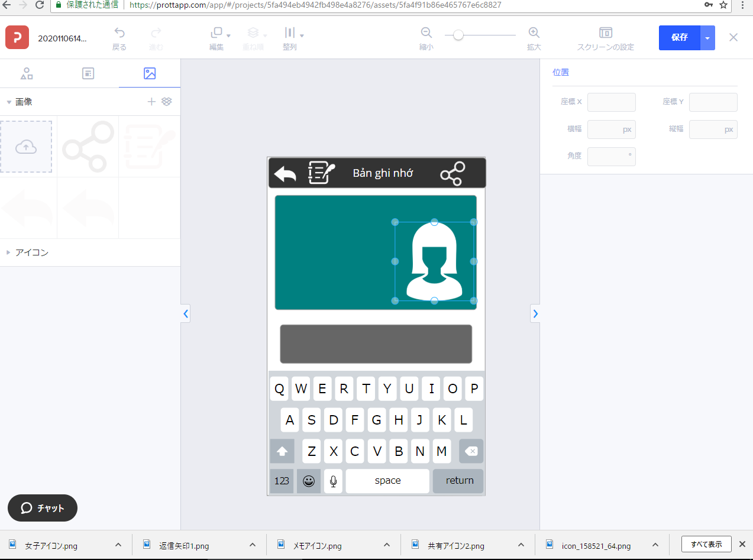753x560 pixels.
Task: Click the emoji key on keyboard
Action: coord(309,481)
